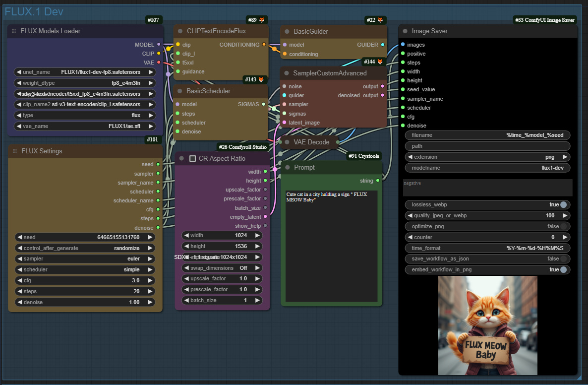
Task: Click the Comfyroll Studio badge above CR Aspect Ratio
Action: [x=242, y=147]
